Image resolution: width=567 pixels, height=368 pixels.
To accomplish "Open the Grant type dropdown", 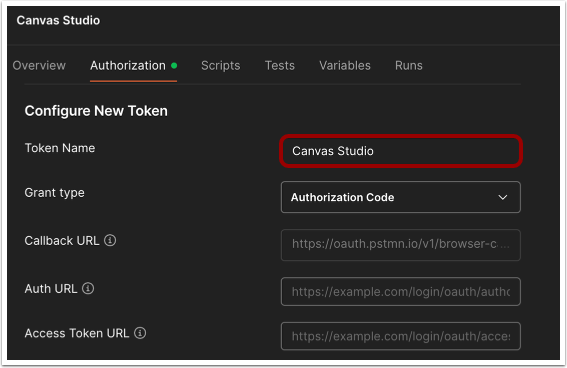I will pos(401,197).
